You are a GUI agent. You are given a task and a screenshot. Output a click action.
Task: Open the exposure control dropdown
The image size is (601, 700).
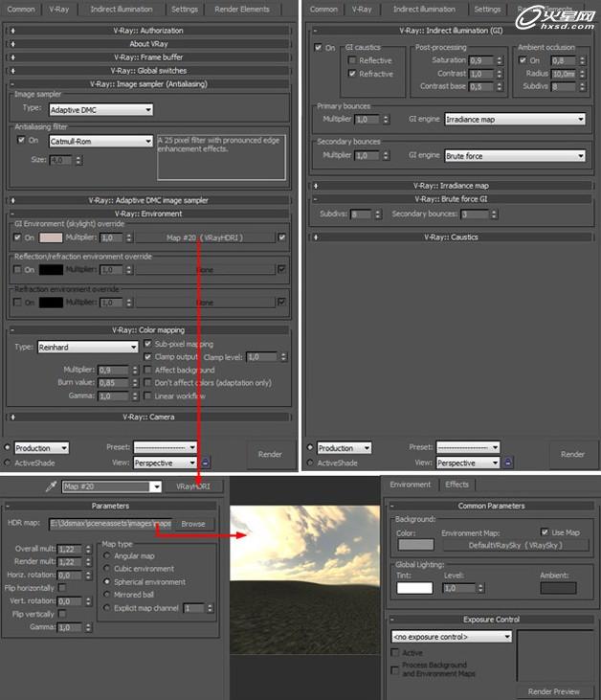pyautogui.click(x=452, y=637)
